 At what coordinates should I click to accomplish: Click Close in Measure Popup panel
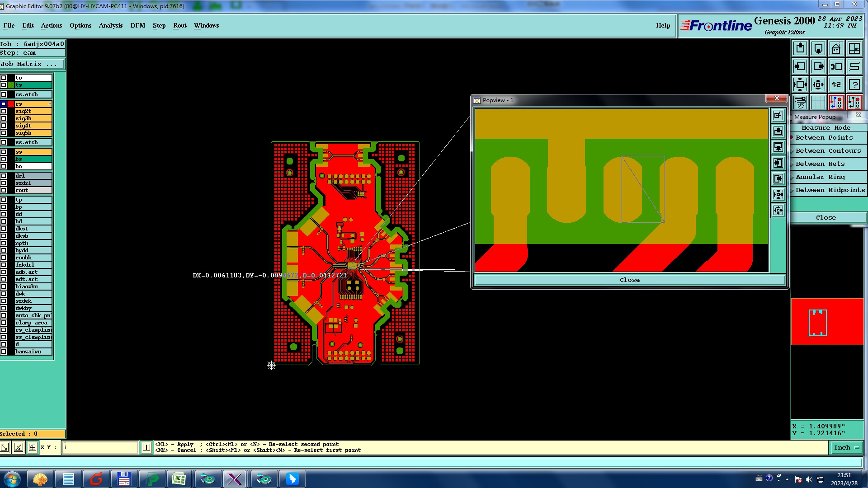[x=826, y=218]
